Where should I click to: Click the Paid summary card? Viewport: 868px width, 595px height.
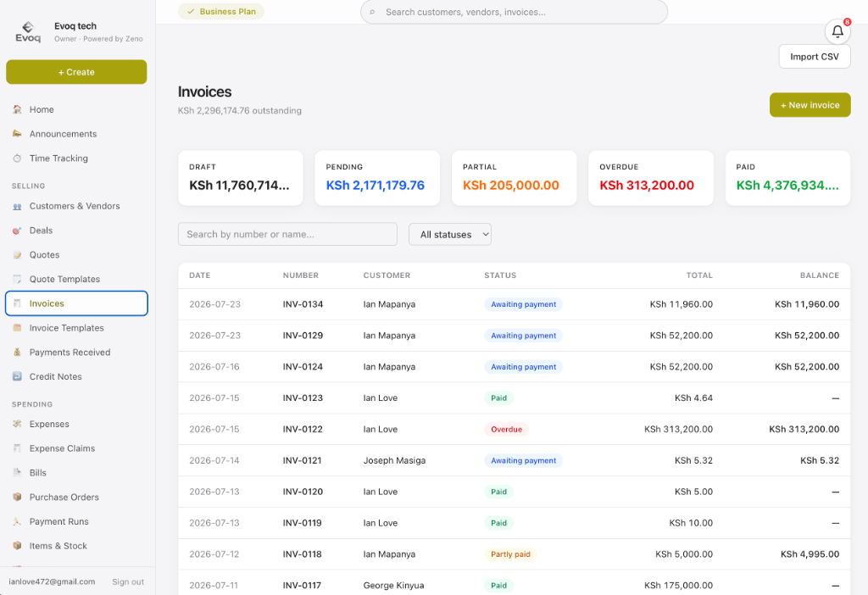click(x=787, y=178)
